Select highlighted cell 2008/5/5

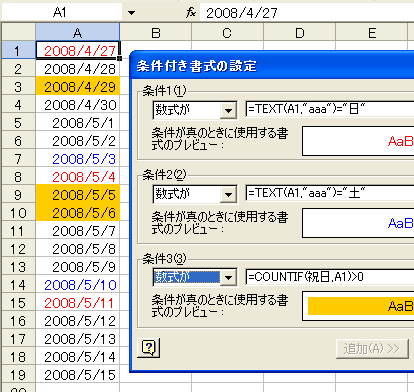click(x=77, y=195)
